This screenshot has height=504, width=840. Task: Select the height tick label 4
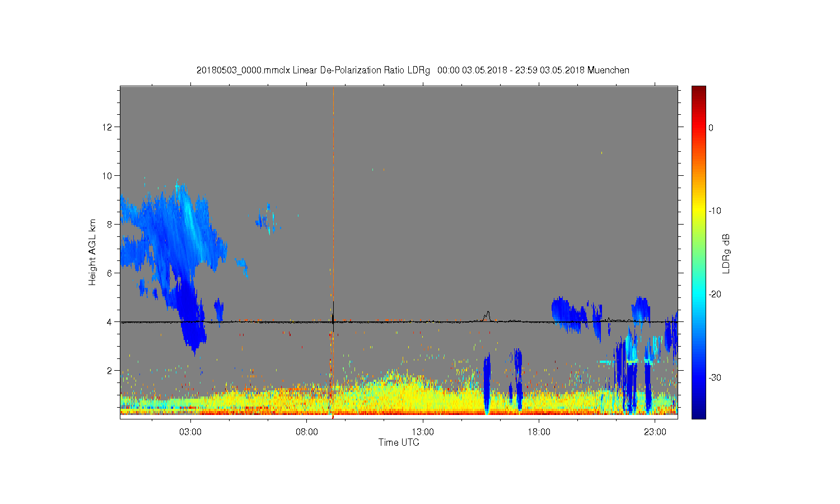point(110,322)
